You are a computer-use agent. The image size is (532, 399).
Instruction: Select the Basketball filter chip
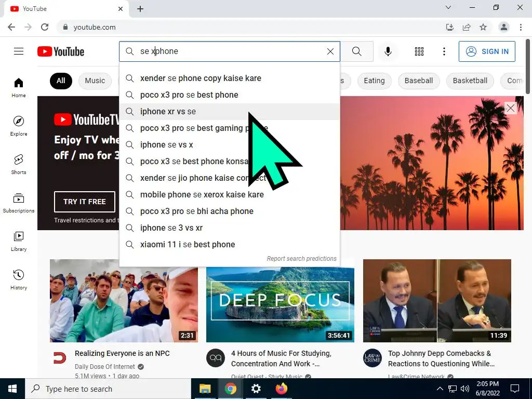point(470,81)
